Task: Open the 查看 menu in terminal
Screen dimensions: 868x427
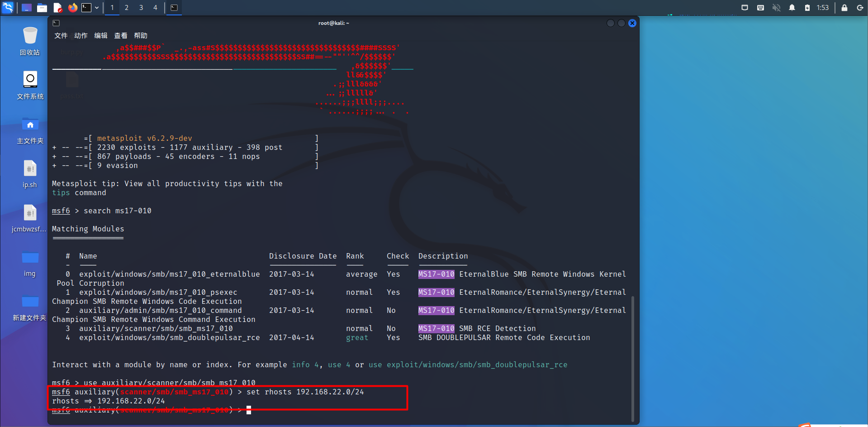Action: (x=121, y=36)
